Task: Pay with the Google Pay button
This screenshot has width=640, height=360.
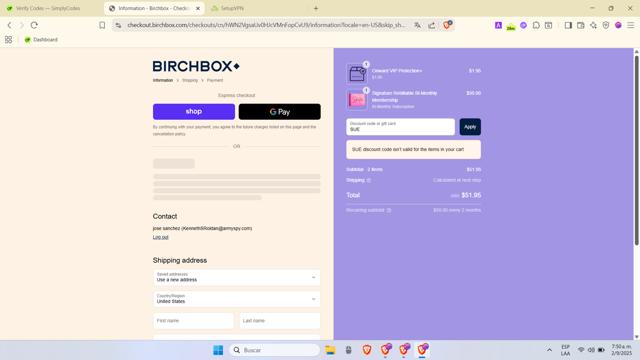Action: (x=280, y=111)
